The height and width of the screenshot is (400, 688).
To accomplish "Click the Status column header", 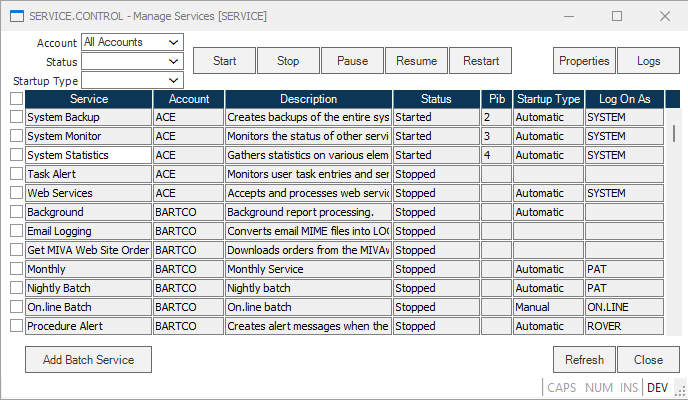I will click(436, 99).
